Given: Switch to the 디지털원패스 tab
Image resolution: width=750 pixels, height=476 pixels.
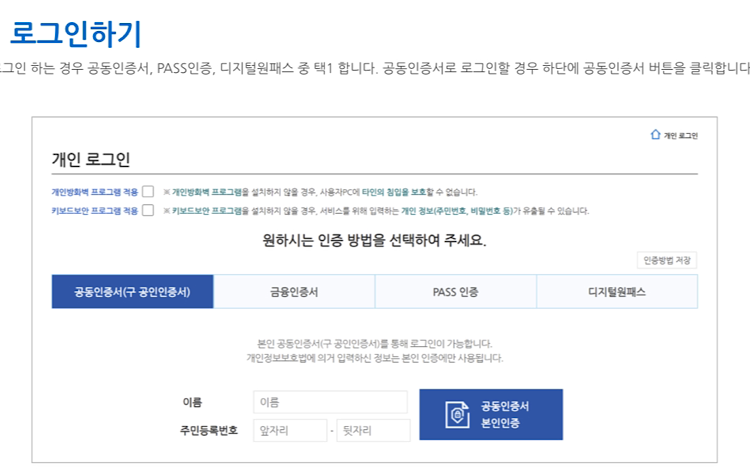Looking at the screenshot, I should pos(617,292).
